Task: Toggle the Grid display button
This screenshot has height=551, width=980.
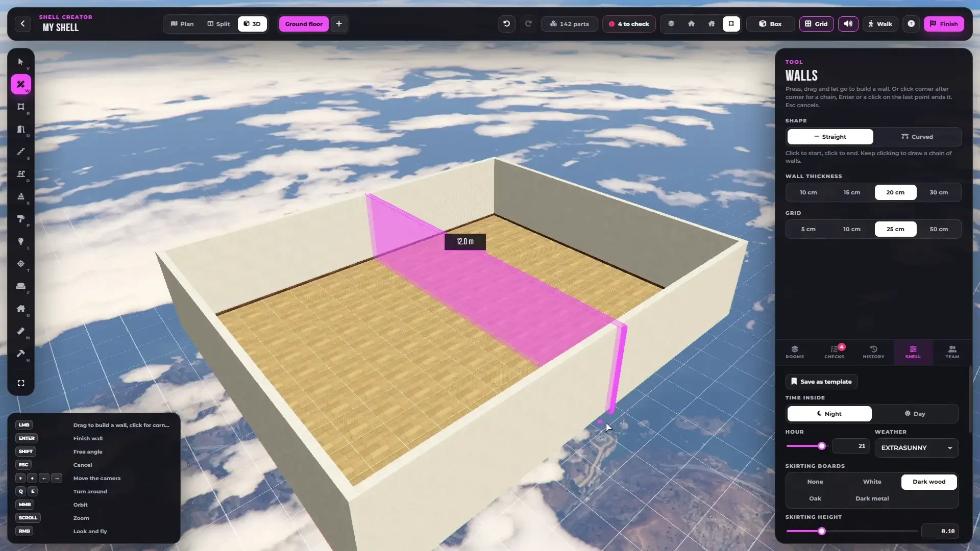Action: [816, 24]
